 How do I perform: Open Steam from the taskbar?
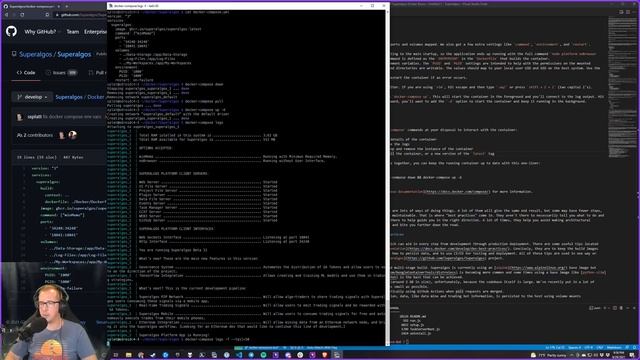pos(153,355)
